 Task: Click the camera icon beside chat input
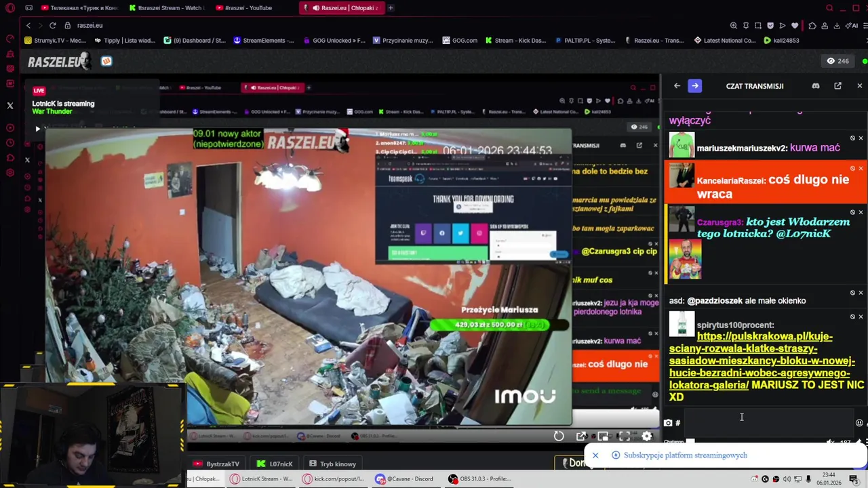click(x=668, y=423)
